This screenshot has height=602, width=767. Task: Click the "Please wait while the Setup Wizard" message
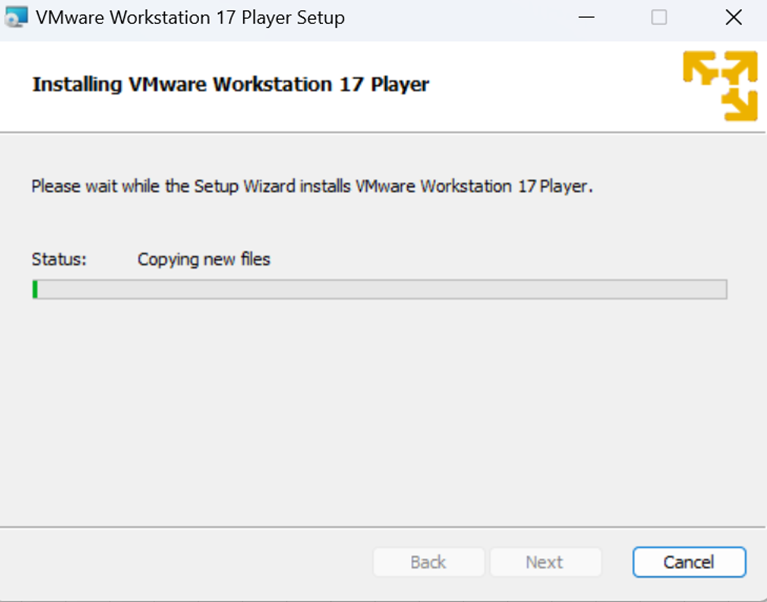tap(312, 186)
